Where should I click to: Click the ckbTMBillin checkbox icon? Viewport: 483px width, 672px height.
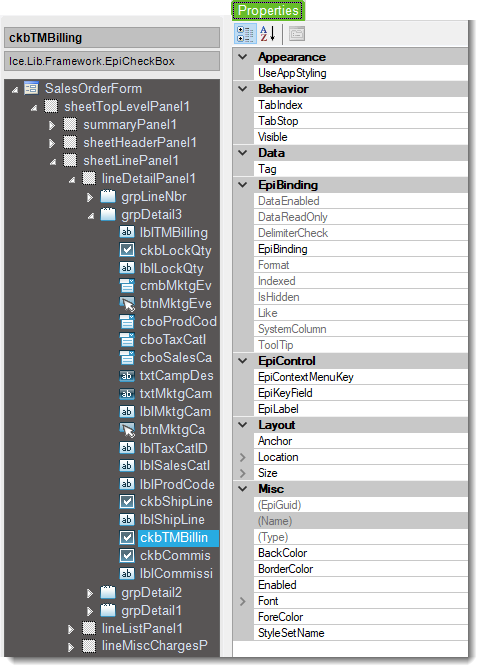(x=126, y=537)
